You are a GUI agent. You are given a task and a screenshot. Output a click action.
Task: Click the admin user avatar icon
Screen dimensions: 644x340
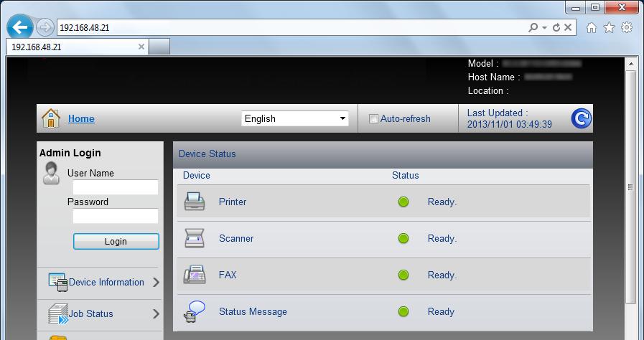(x=52, y=173)
